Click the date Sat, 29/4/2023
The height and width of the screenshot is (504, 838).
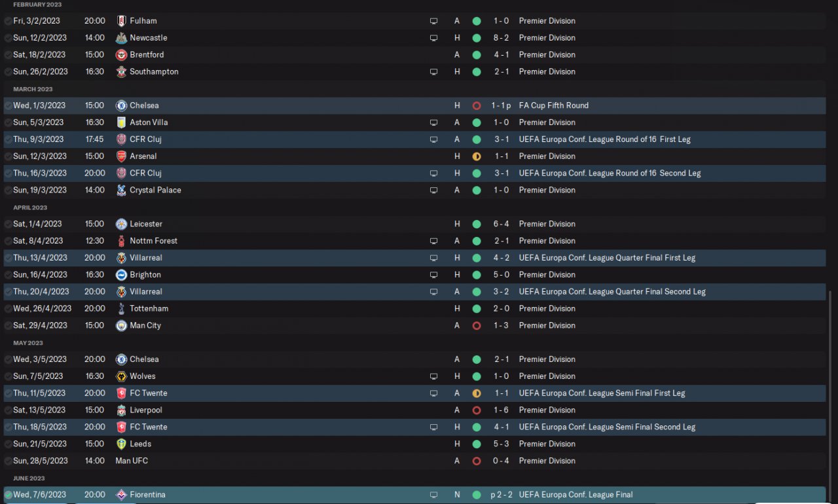[x=41, y=326]
